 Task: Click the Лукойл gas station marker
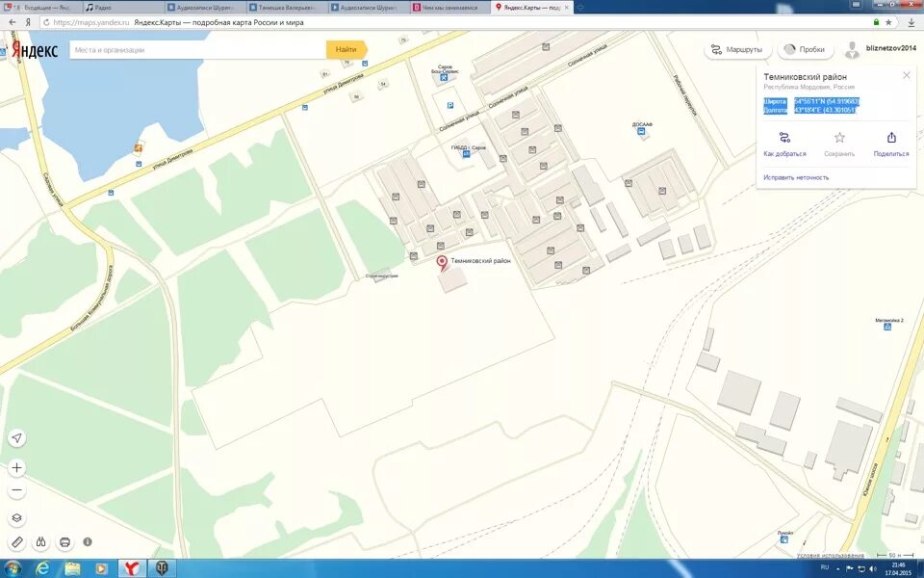pyautogui.click(x=784, y=539)
